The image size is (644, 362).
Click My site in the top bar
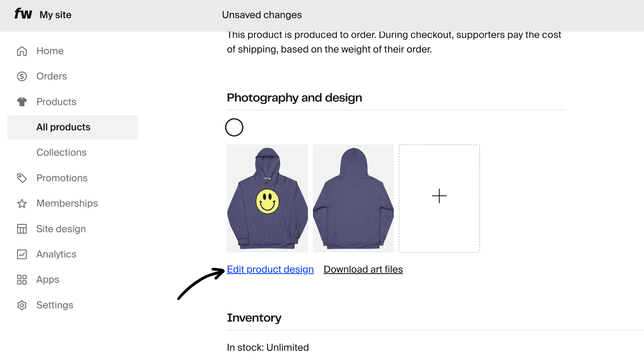pos(55,15)
